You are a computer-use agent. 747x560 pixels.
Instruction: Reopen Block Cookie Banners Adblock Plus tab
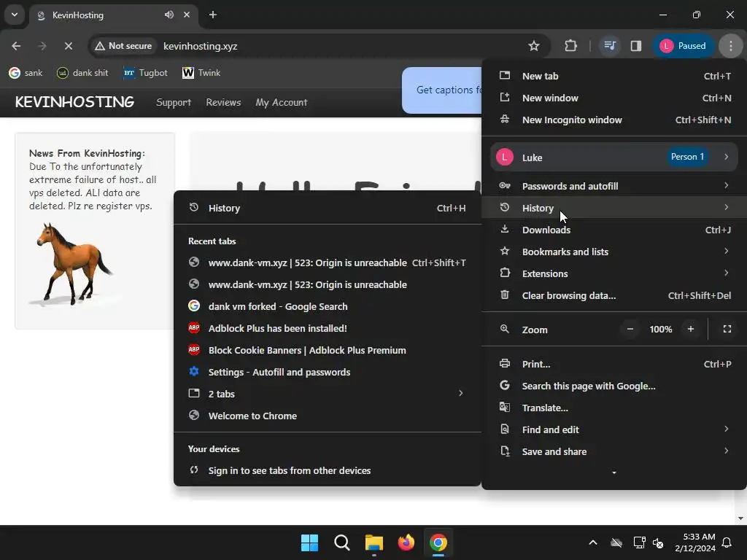[x=328, y=351]
